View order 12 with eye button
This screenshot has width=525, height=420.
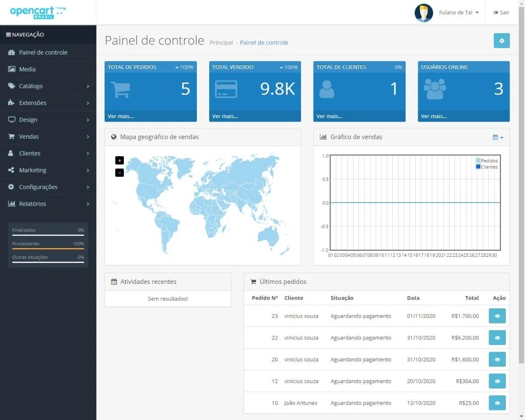tap(497, 381)
